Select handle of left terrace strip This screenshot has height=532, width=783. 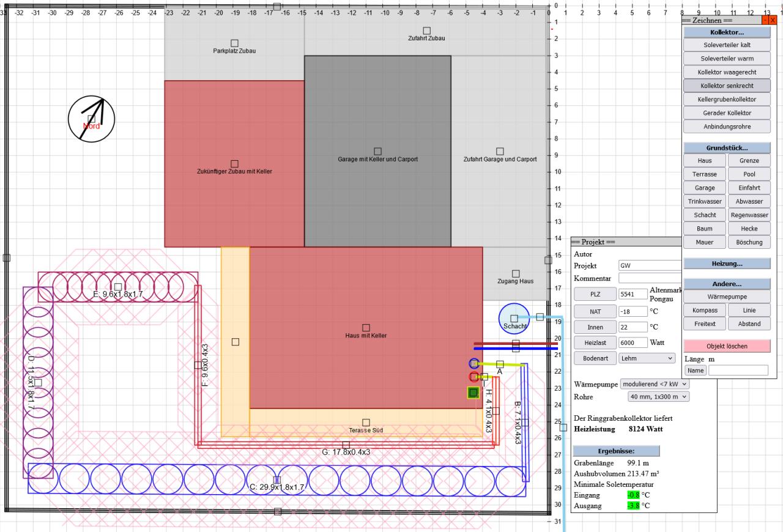[x=235, y=342]
